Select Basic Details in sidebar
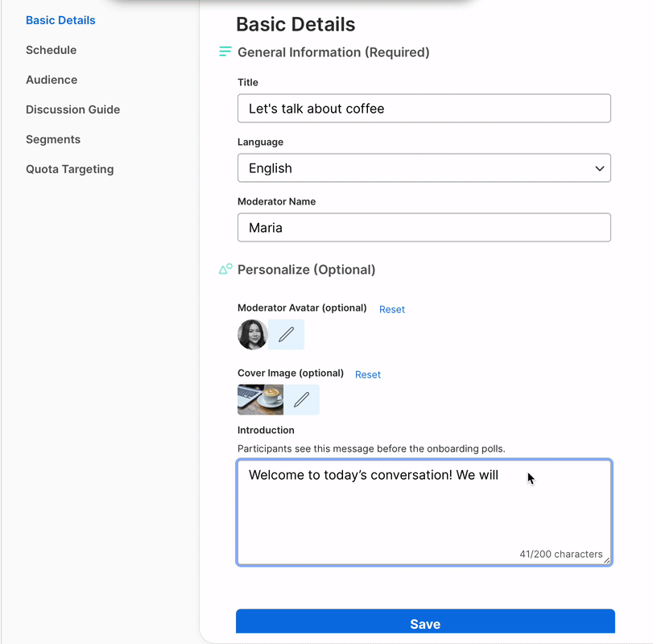 (x=61, y=20)
